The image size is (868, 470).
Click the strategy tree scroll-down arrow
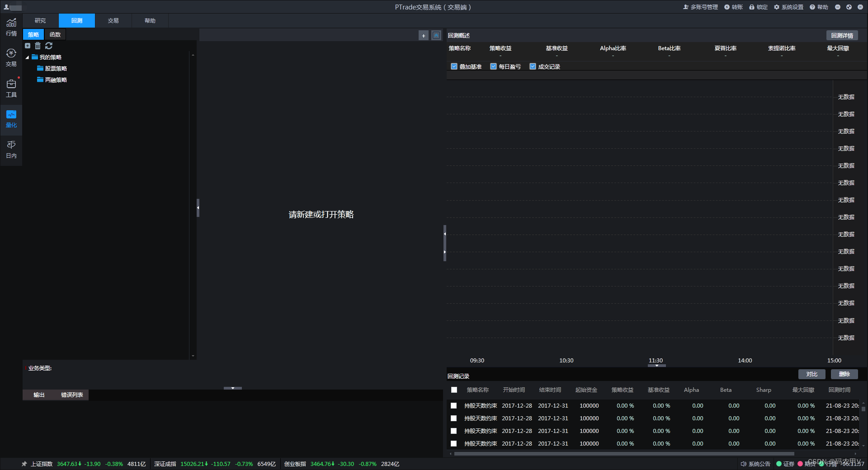pyautogui.click(x=193, y=356)
